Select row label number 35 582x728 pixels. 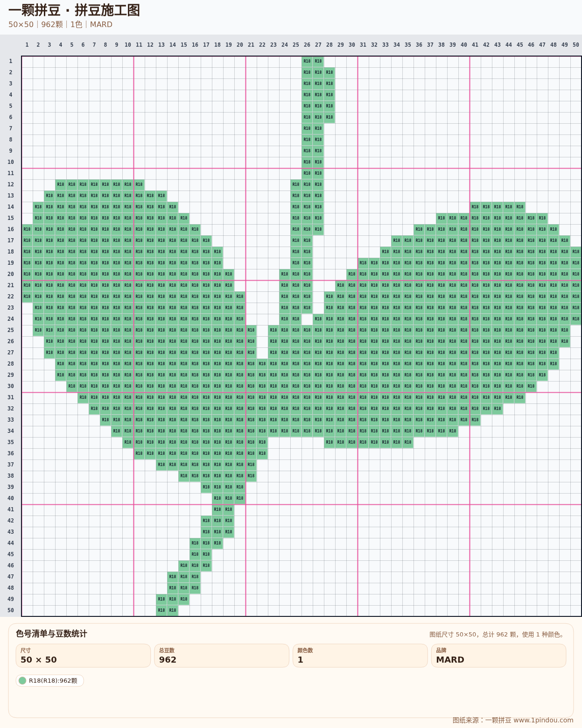point(11,442)
